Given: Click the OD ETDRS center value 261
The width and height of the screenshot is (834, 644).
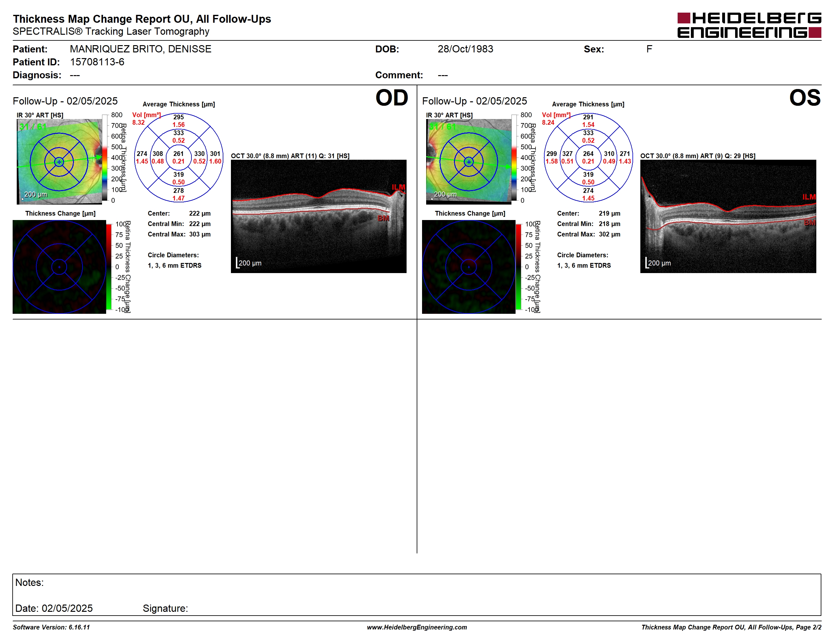Looking at the screenshot, I should [178, 153].
